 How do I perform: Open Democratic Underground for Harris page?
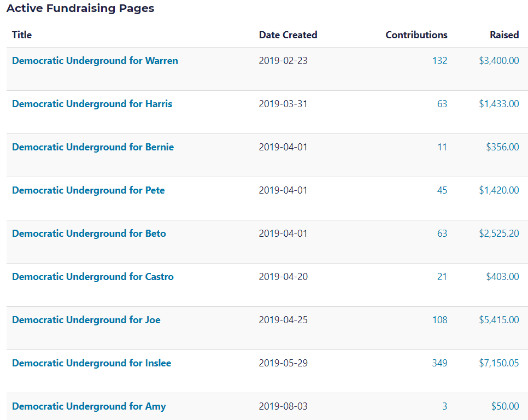click(x=92, y=104)
